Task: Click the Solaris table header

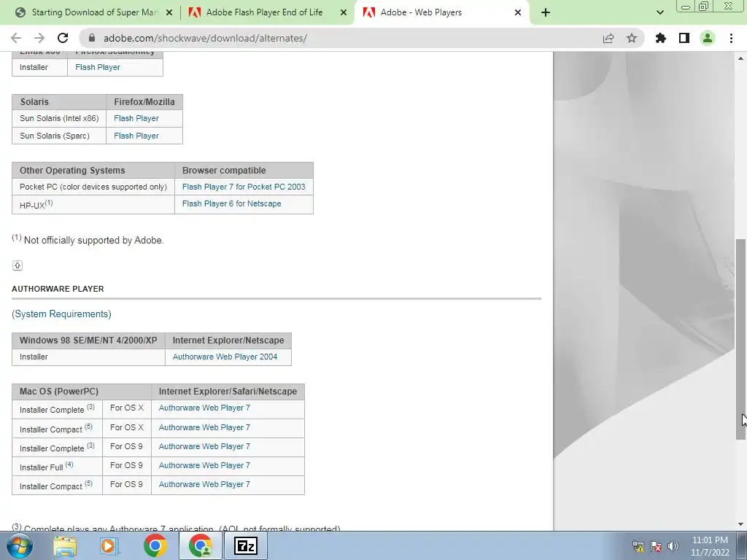Action: tap(59, 102)
